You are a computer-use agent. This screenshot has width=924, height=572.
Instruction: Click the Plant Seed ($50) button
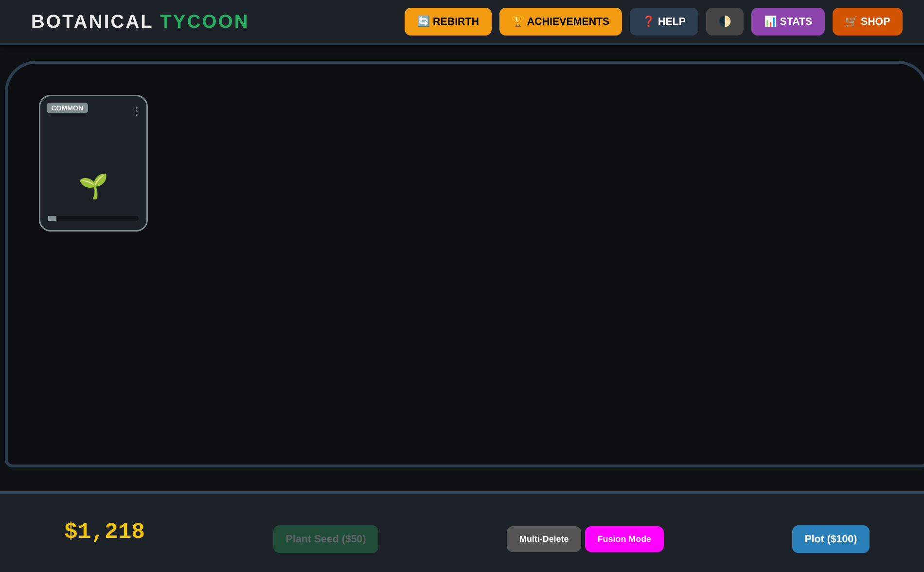(326, 539)
